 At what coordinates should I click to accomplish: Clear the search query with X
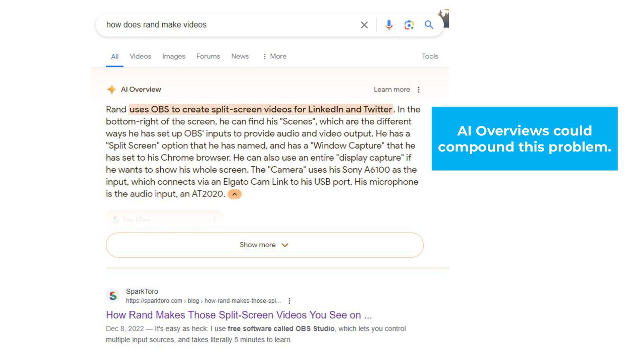coord(364,25)
